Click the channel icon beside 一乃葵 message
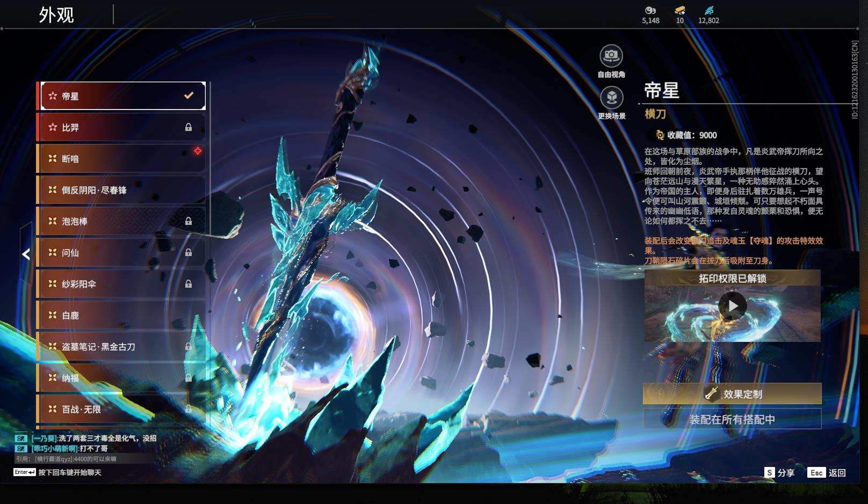Screen dimensions: 868x504 click(x=21, y=438)
